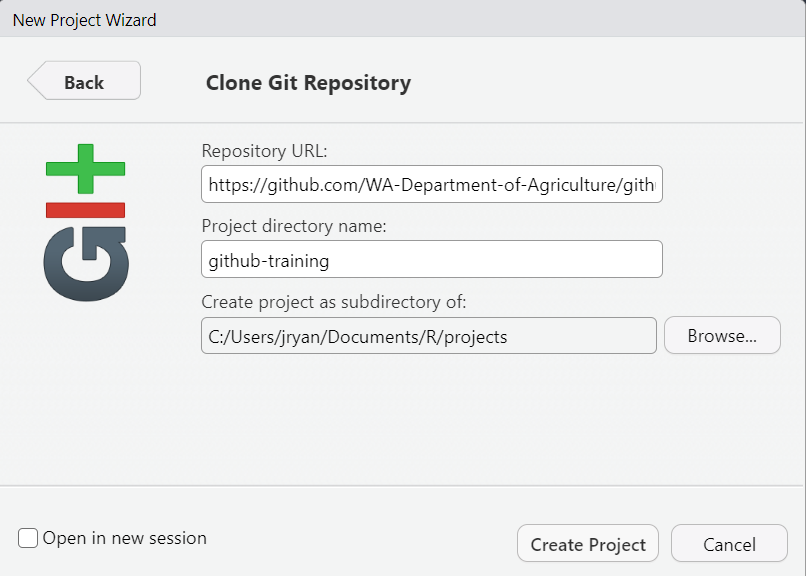Image resolution: width=806 pixels, height=576 pixels.
Task: Dismiss the wizard with Cancel
Action: pyautogui.click(x=729, y=544)
